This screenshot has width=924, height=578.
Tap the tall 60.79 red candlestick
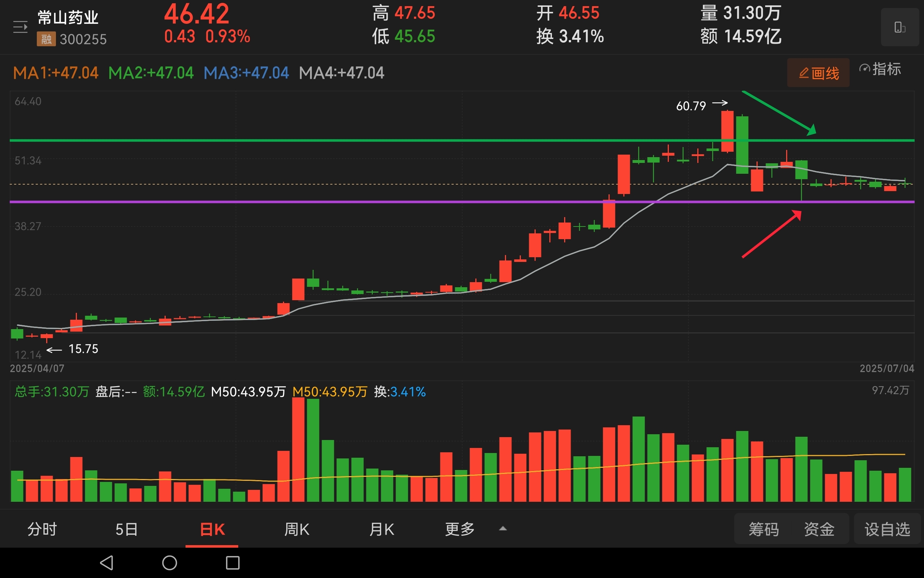727,131
